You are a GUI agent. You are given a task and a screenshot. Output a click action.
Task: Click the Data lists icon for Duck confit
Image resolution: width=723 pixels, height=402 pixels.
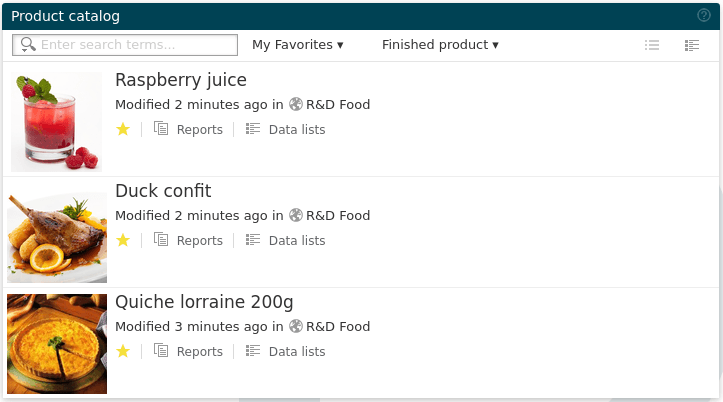(x=253, y=240)
